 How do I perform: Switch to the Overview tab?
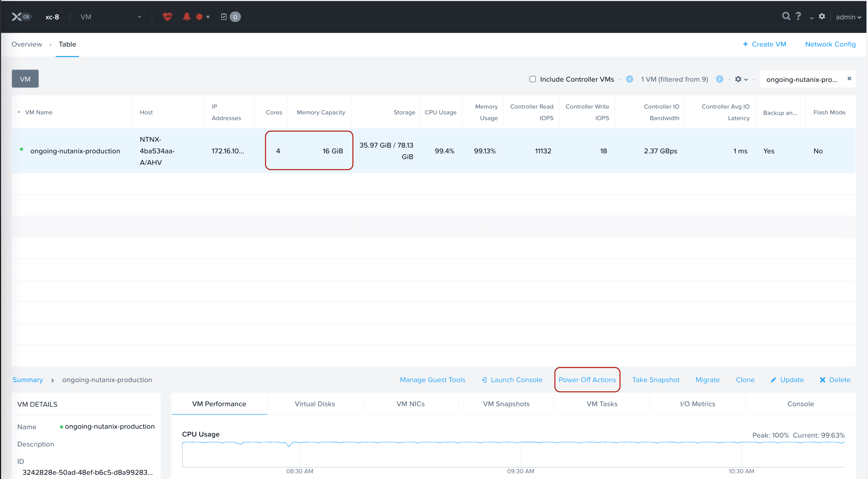pyautogui.click(x=27, y=44)
